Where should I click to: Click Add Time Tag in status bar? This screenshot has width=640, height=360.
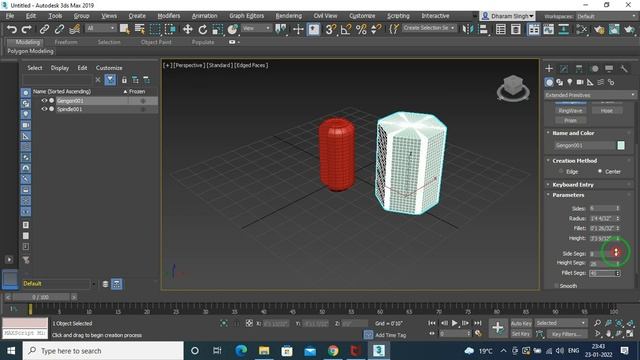point(391,335)
